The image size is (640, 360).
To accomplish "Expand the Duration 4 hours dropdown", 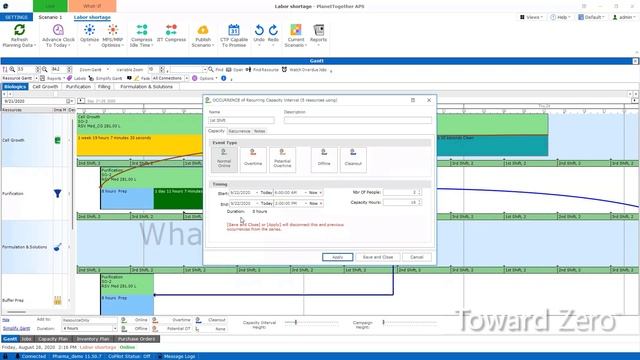I will [x=114, y=329].
